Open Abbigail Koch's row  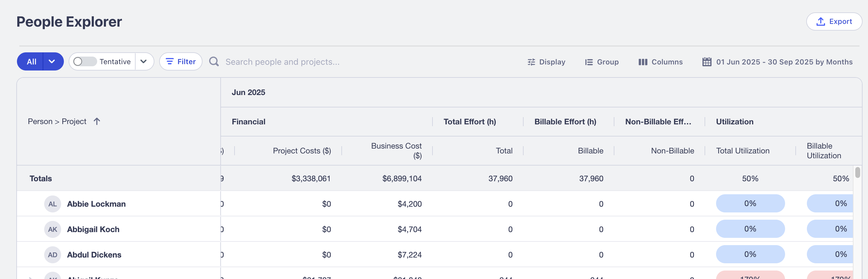click(93, 229)
